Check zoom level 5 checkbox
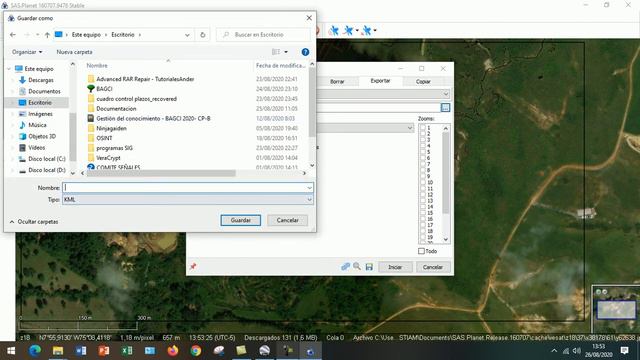Viewport: 640px width, 360px height. tap(423, 152)
